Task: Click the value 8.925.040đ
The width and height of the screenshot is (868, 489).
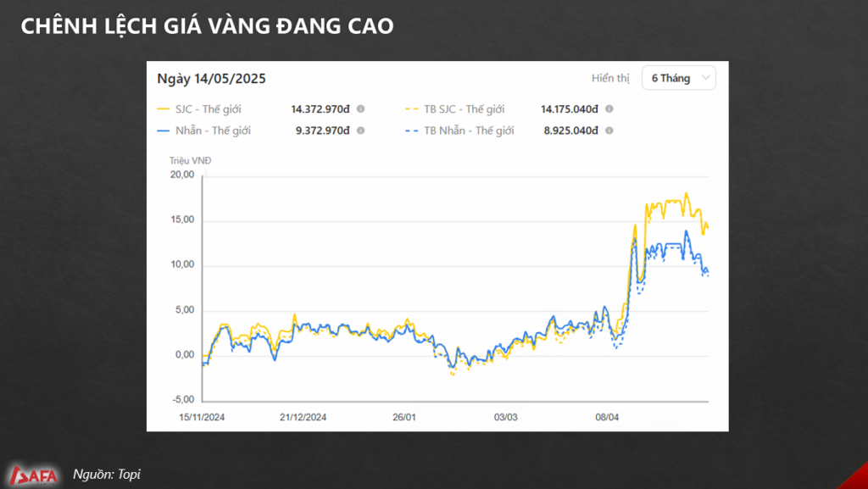Action: click(570, 131)
